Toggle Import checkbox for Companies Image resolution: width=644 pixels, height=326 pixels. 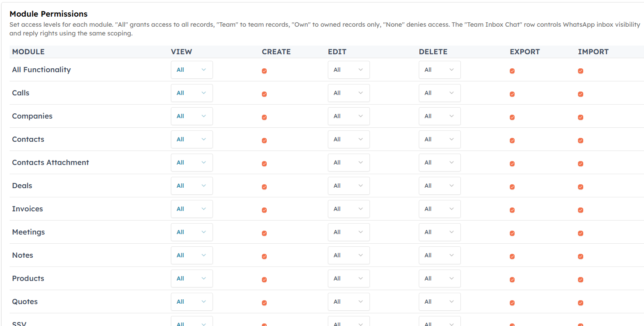point(581,117)
